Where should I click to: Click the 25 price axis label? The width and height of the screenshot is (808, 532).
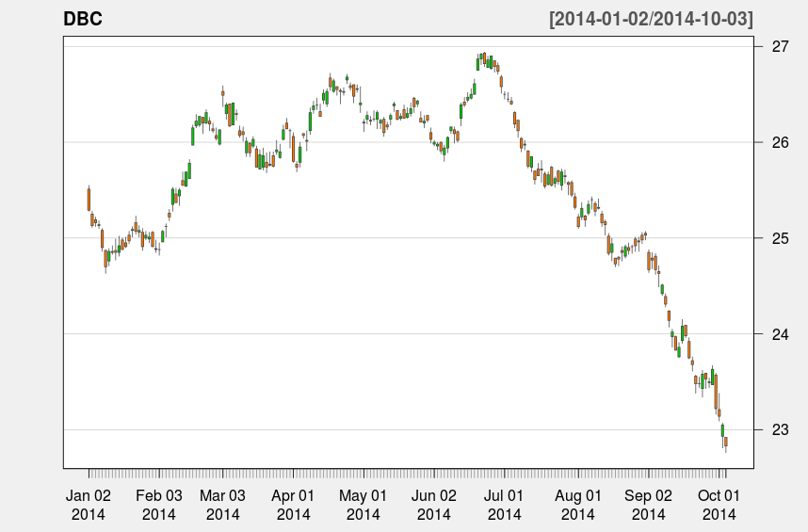[x=780, y=238]
